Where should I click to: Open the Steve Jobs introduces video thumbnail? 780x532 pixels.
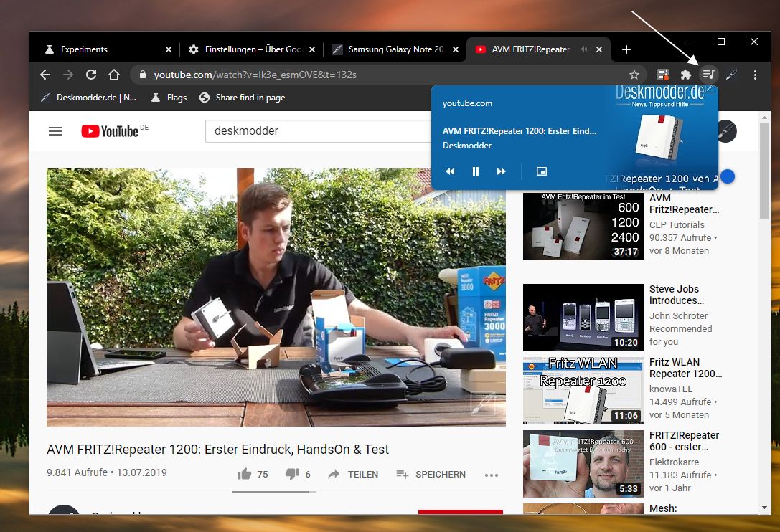583,317
